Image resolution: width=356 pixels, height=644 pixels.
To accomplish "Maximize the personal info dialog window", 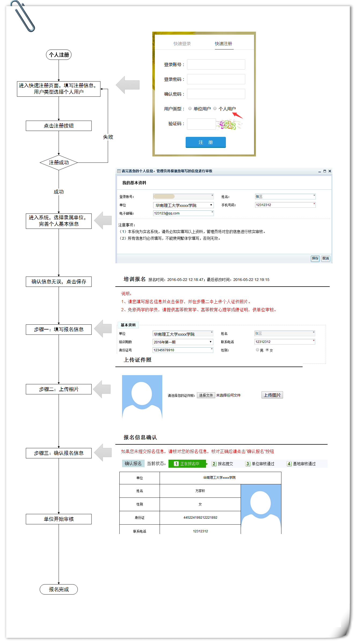I will tap(325, 171).
